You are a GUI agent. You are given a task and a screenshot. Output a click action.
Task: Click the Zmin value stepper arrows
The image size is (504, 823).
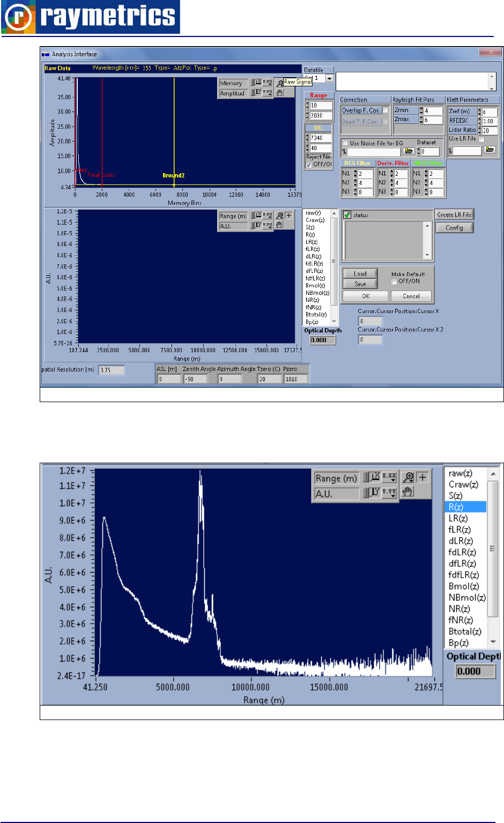421,110
